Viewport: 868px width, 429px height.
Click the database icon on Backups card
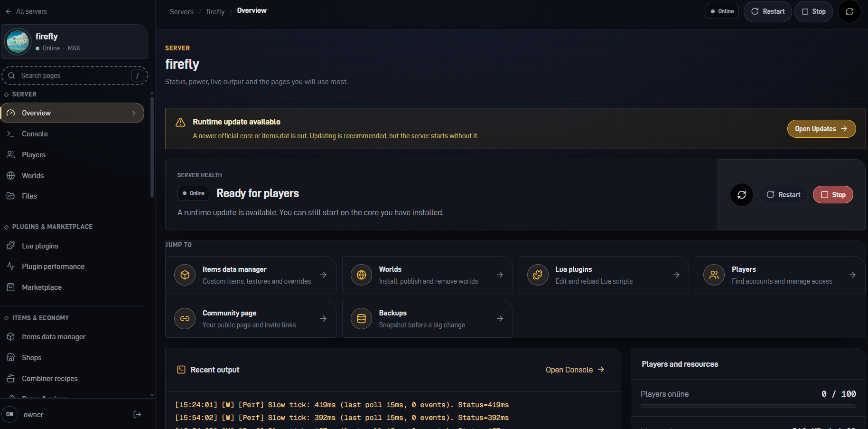point(362,319)
